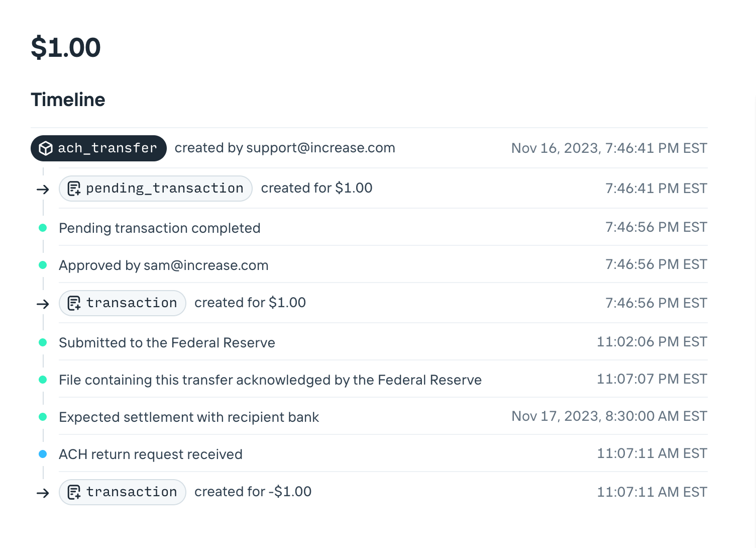The image size is (756, 548).
Task: Click the arrow before the pending_transaction row
Action: coord(43,190)
